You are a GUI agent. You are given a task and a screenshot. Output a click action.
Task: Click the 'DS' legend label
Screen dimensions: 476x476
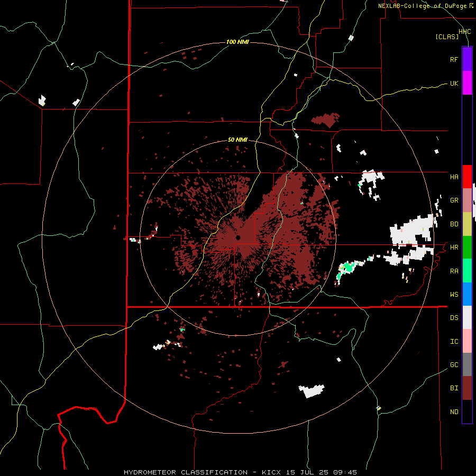454,317
